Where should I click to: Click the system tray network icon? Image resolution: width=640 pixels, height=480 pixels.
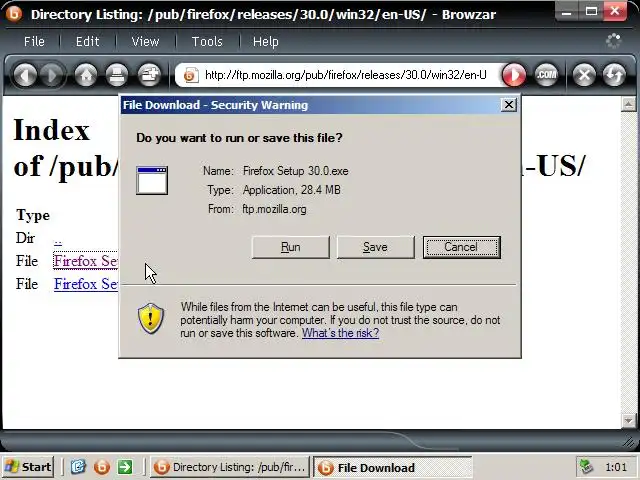coord(586,467)
